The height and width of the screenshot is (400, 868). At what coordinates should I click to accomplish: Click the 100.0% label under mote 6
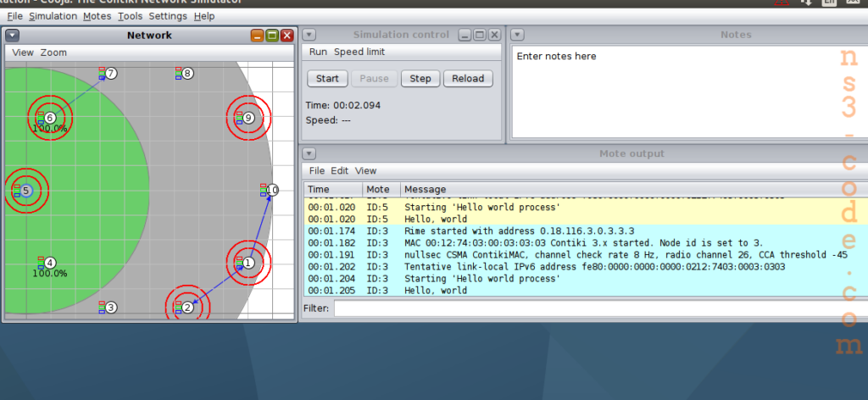(x=49, y=128)
